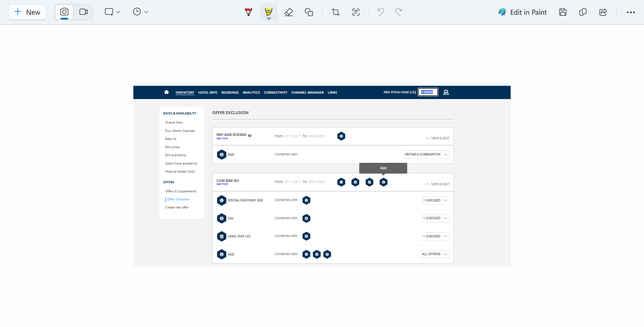Select the red ballpoint pen tool
Screen dimensions: 644x327
(x=249, y=12)
